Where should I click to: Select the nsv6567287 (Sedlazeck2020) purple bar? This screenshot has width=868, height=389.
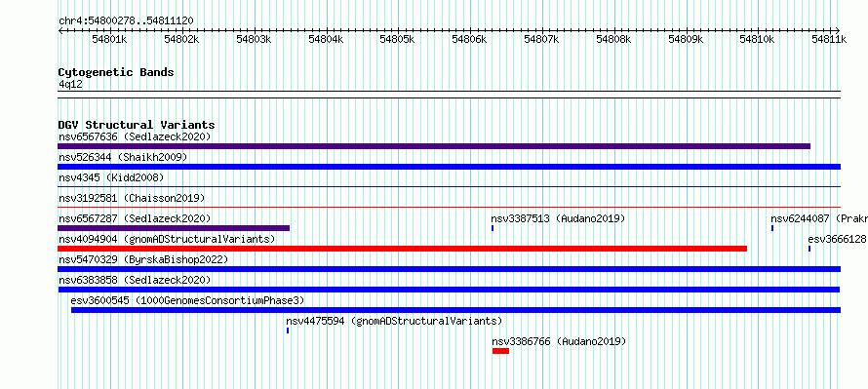tap(174, 228)
